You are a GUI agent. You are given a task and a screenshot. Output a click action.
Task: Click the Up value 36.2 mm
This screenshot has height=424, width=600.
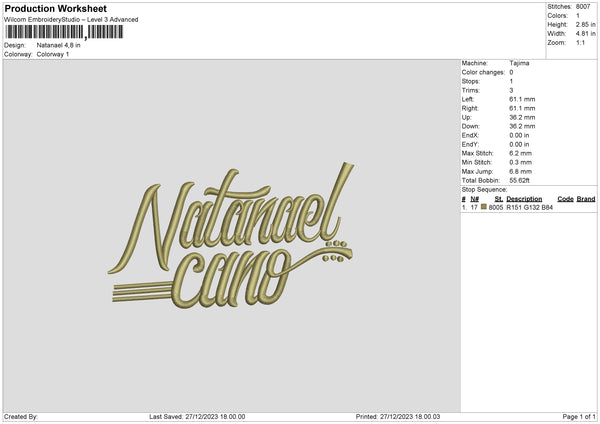tap(522, 117)
